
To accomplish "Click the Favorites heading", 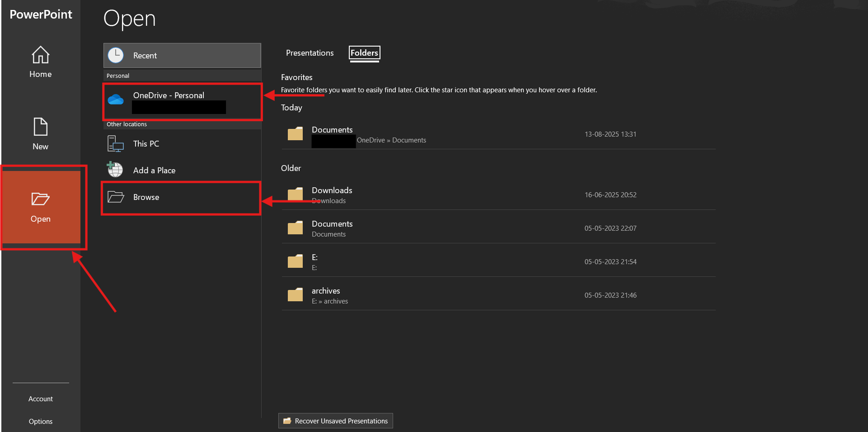I will coord(296,77).
